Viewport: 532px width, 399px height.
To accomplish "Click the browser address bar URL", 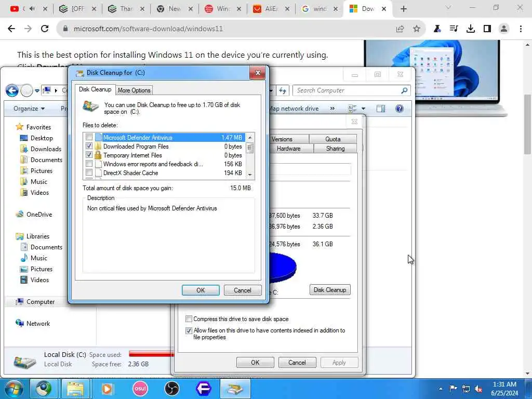I will (x=148, y=29).
